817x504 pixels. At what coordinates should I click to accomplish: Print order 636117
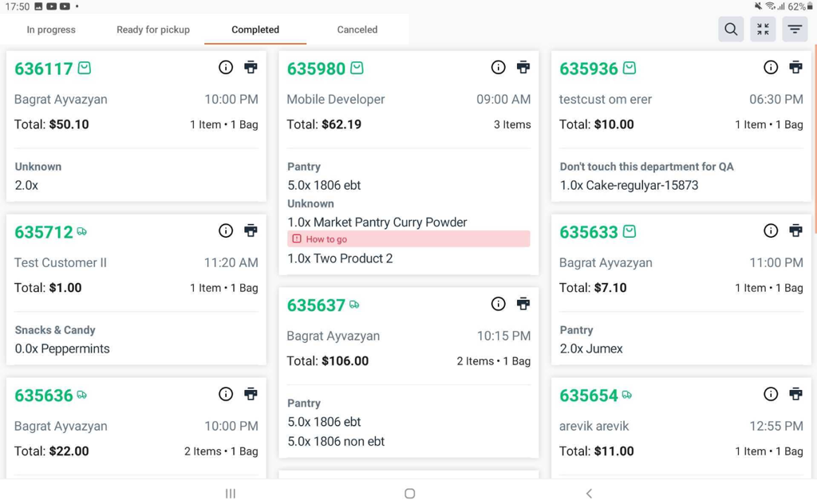click(251, 67)
